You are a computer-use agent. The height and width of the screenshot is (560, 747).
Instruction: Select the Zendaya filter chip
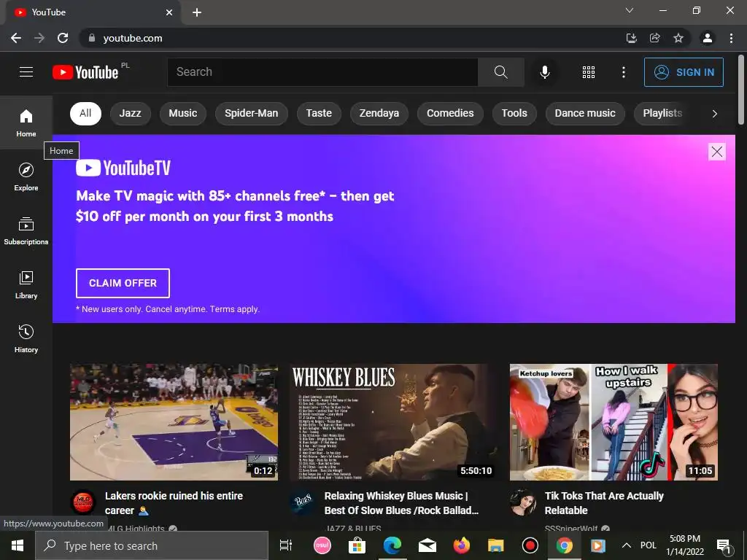click(379, 113)
